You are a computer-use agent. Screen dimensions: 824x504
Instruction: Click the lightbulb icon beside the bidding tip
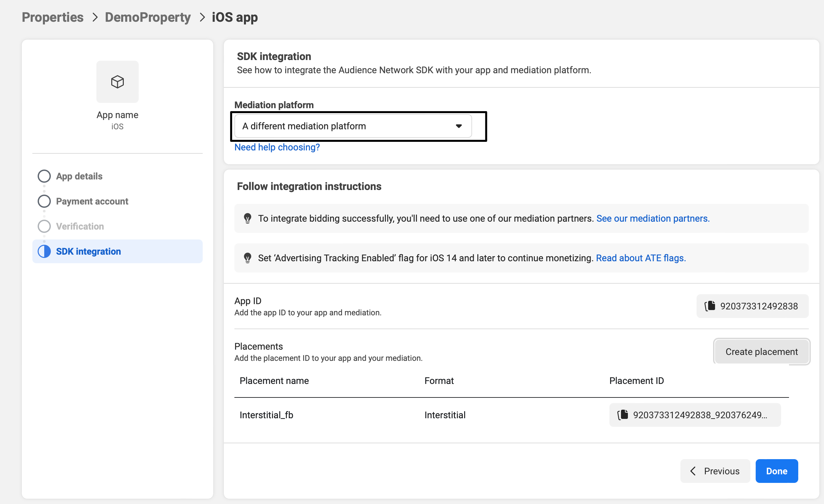[248, 218]
